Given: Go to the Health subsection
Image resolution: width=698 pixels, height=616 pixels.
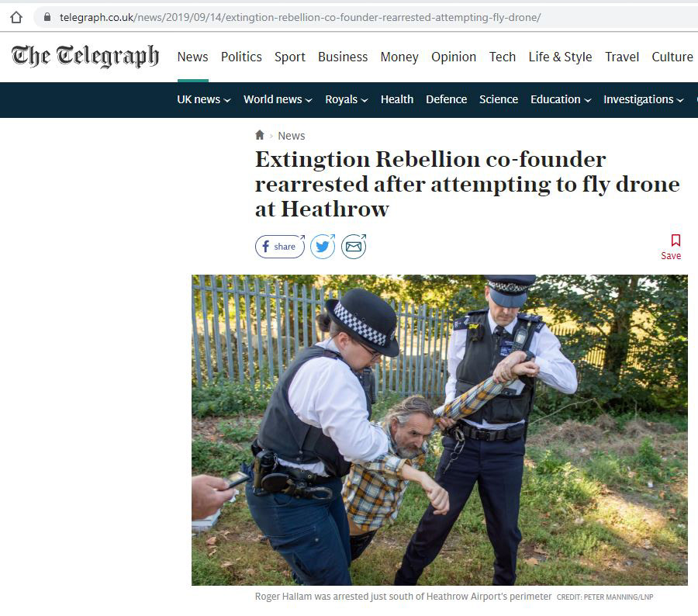Looking at the screenshot, I should [x=397, y=99].
